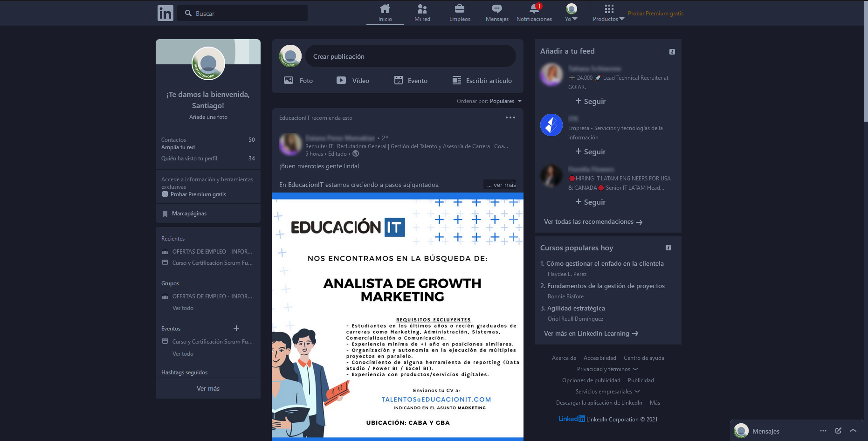Expand Privacidad y términos menu

coord(607,369)
